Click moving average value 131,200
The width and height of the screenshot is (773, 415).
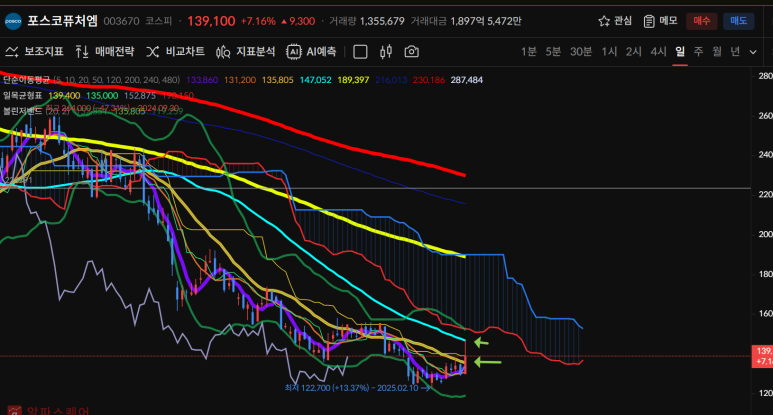tap(240, 80)
